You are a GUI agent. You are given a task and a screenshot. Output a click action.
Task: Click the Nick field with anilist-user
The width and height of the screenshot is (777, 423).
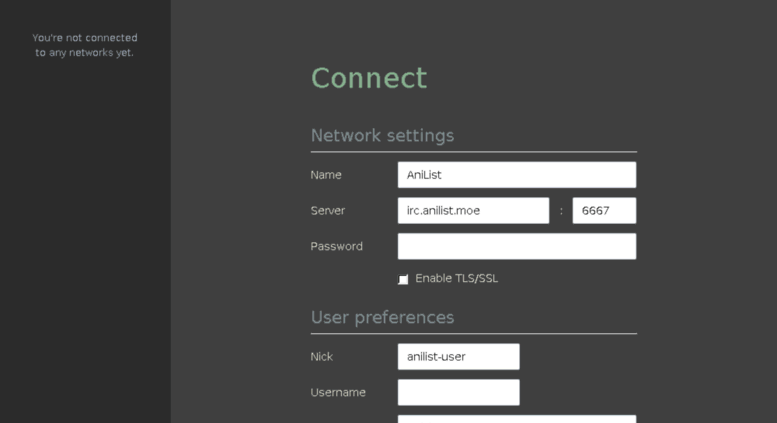(x=458, y=357)
